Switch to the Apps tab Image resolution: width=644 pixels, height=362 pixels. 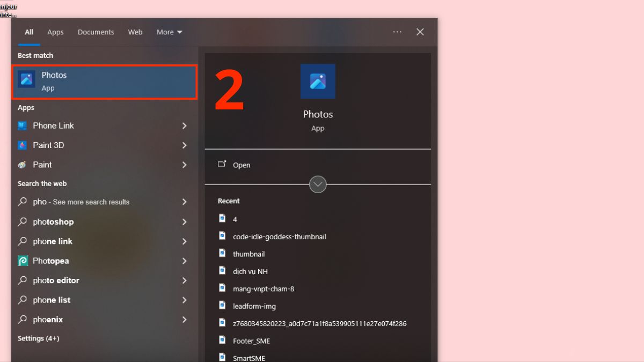pos(55,32)
